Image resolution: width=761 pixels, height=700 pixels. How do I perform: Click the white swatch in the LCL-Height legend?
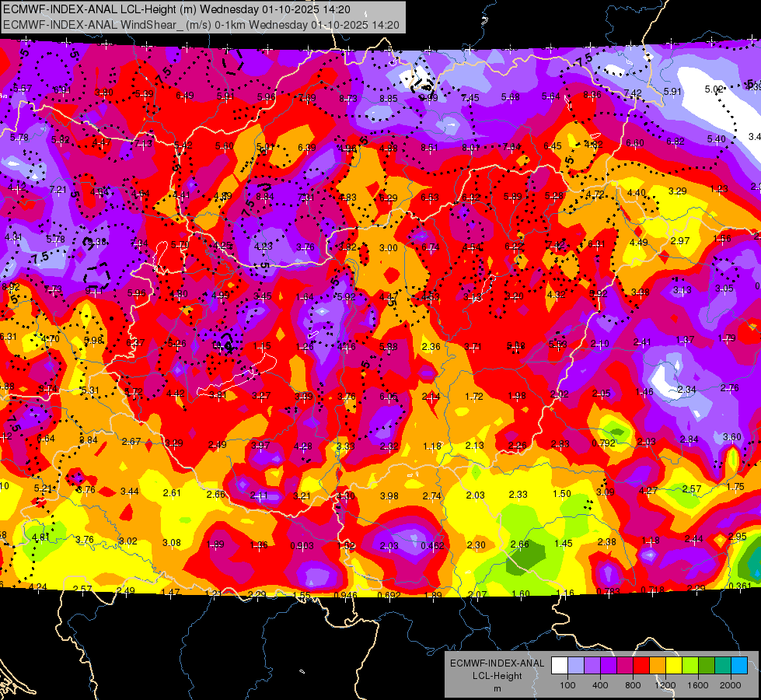tap(560, 666)
